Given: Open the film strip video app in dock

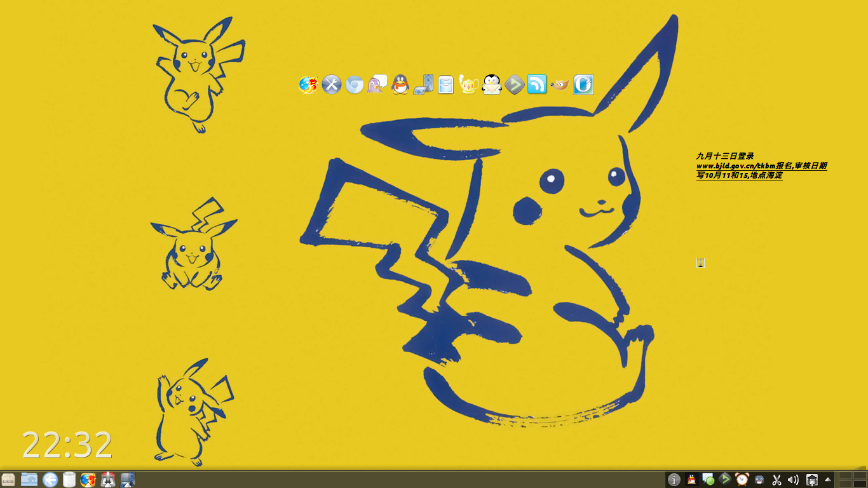Looking at the screenshot, I should pyautogui.click(x=423, y=85).
